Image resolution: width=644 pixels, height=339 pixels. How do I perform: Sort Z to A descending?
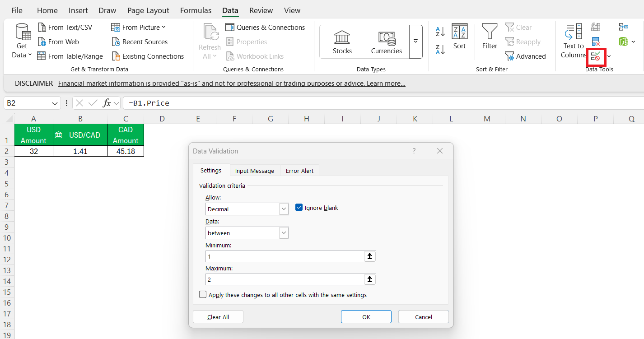[440, 49]
